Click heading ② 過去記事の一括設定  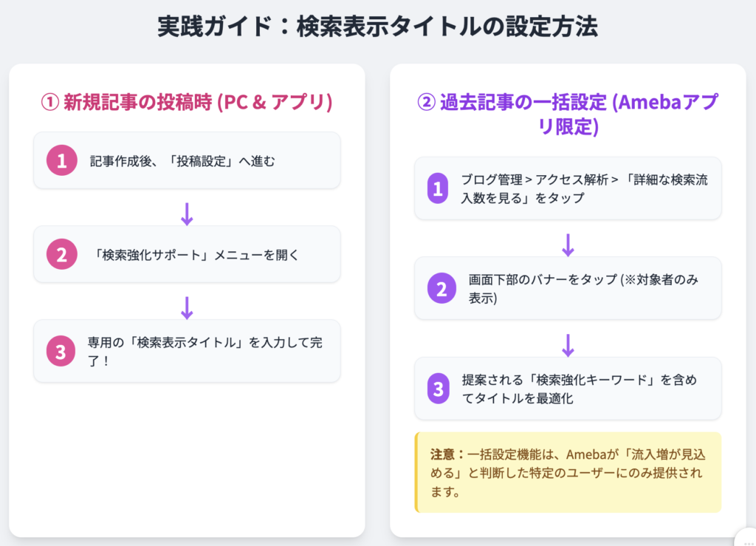[x=568, y=115]
